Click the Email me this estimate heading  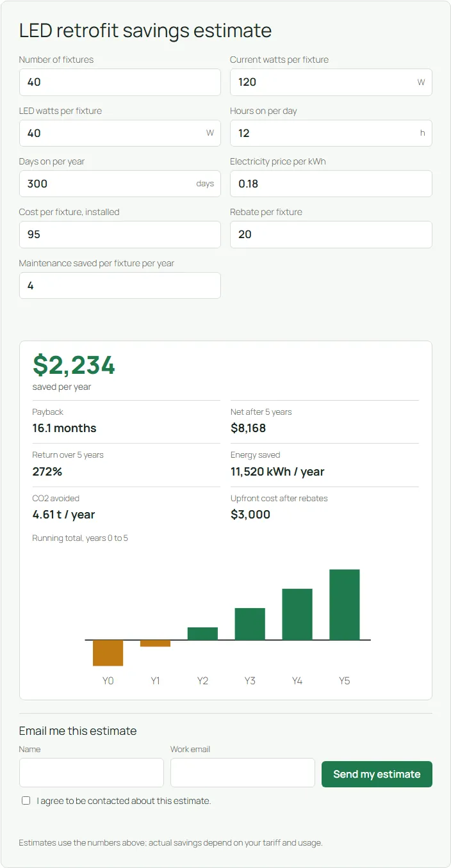(x=78, y=731)
